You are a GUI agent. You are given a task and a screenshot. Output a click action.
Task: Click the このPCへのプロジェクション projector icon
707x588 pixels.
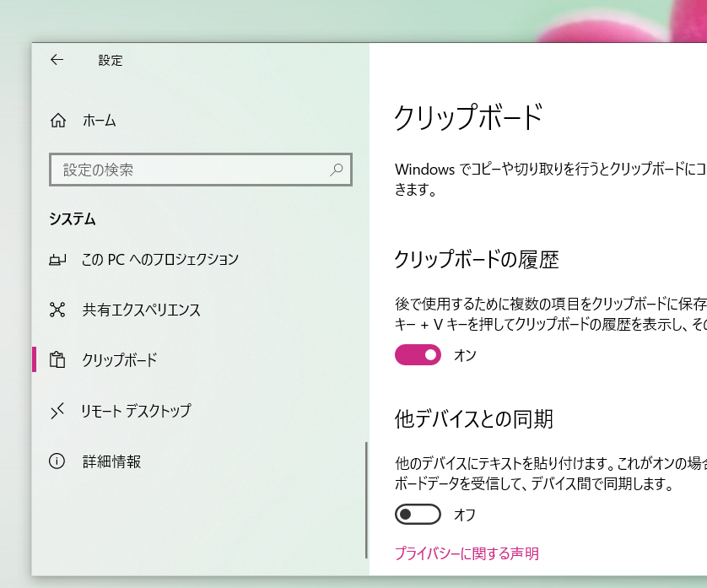point(57,260)
